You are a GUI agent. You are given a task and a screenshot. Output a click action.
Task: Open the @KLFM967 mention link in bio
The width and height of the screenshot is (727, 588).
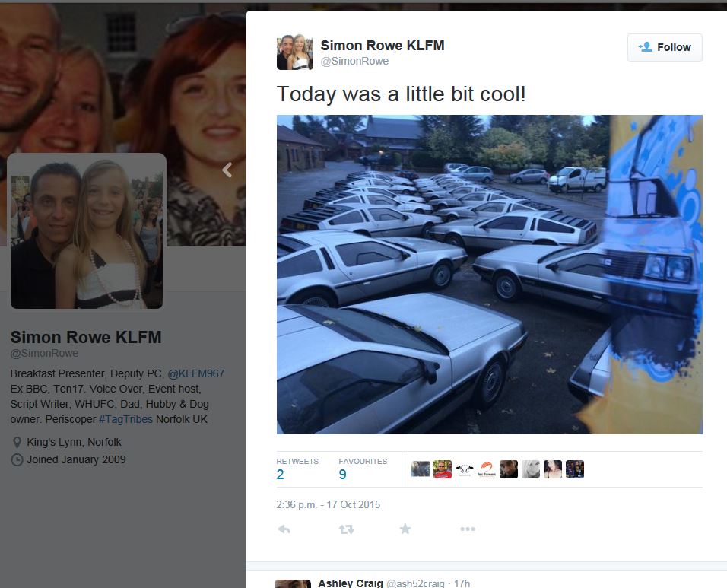(195, 373)
